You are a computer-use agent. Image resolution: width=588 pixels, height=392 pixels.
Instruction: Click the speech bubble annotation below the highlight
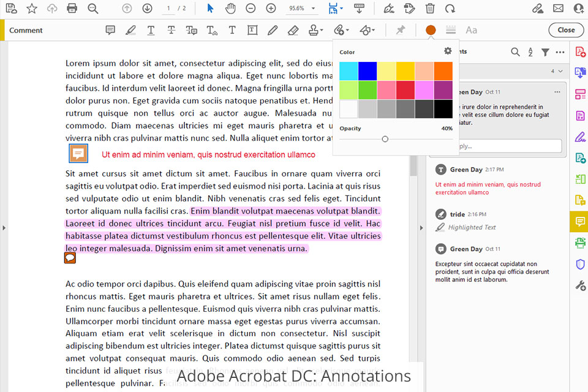(x=70, y=258)
